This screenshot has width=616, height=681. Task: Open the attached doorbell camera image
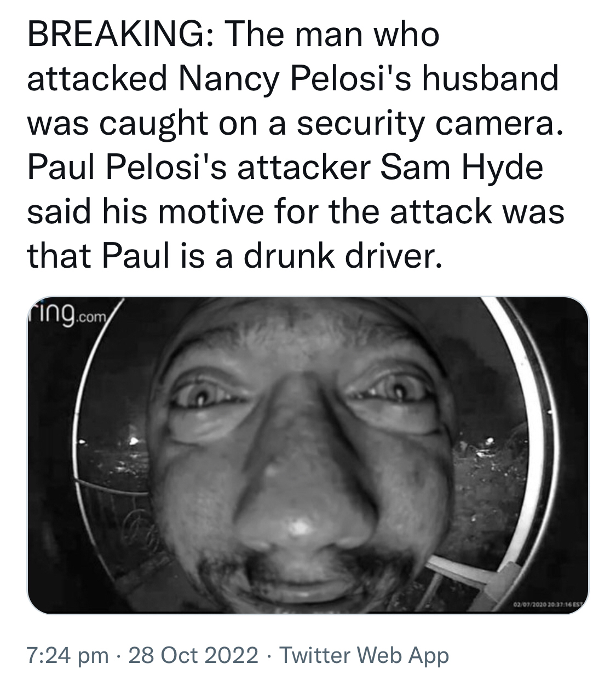(308, 455)
